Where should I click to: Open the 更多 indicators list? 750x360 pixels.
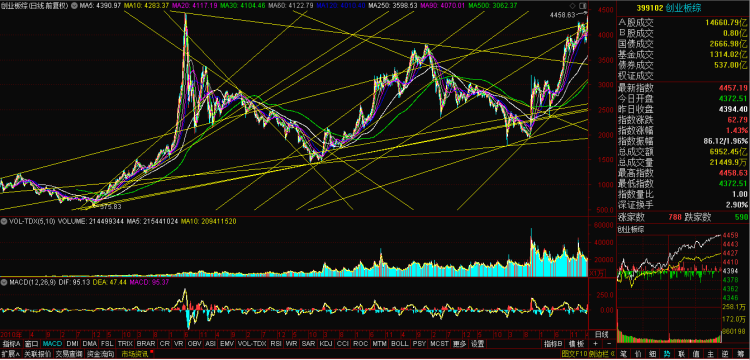point(460,344)
